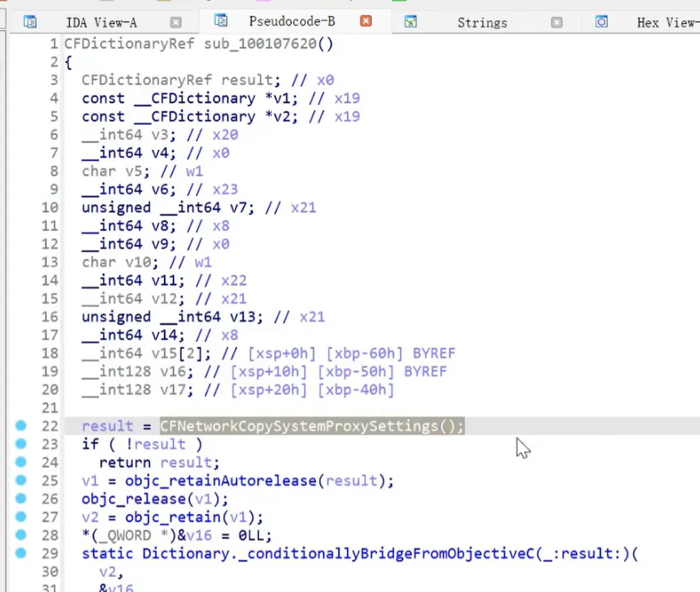The image size is (700, 592).
Task: Select the Pseudocode-B tab
Action: click(292, 21)
